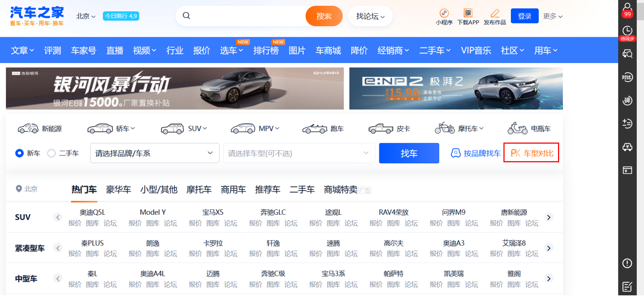Next arrow in 紧凑型车 row
The image size is (644, 297).
tap(549, 248)
